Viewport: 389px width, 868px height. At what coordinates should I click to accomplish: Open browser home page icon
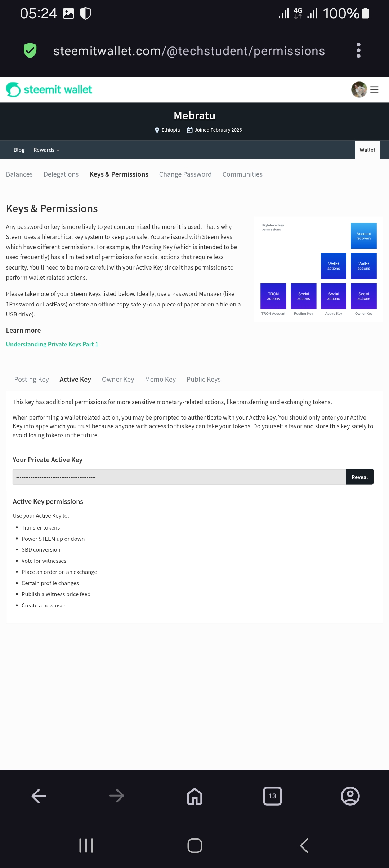pyautogui.click(x=194, y=796)
